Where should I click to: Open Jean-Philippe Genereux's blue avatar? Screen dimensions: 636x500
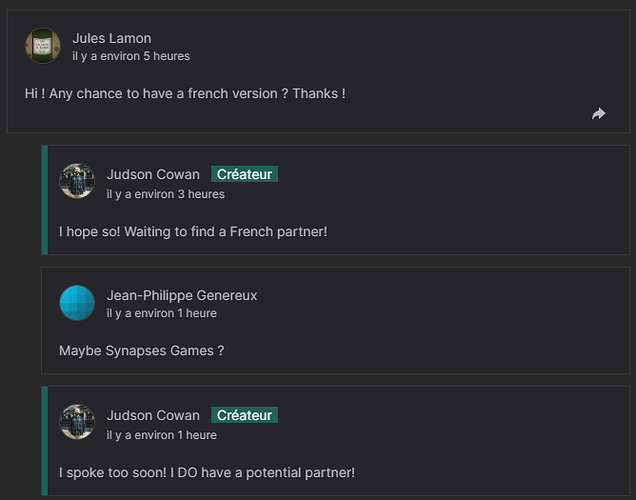(77, 303)
